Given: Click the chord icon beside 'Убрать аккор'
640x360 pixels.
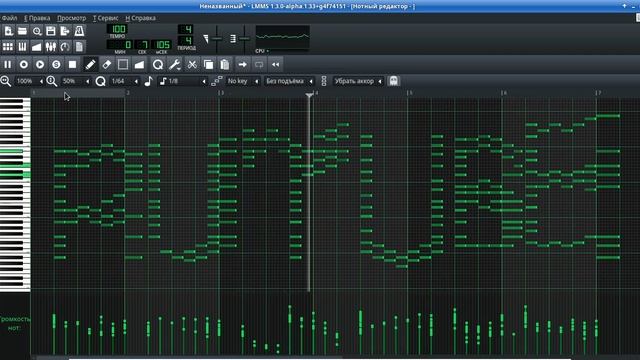Looking at the screenshot, I should pos(324,81).
